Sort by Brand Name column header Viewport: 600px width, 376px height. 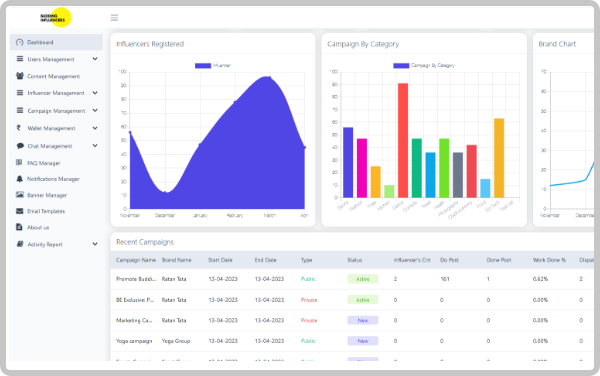tap(176, 260)
